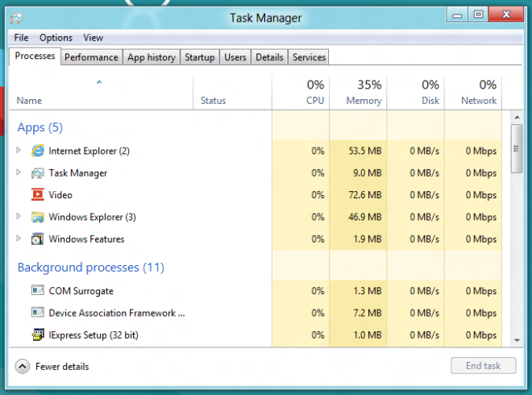Screen dimensions: 532x395
Task: Click the Windows Features icon
Action: [x=38, y=239]
